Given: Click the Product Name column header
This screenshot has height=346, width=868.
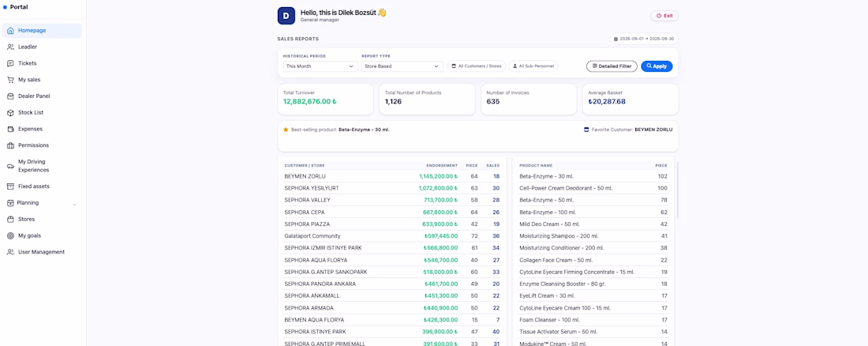Looking at the screenshot, I should pyautogui.click(x=536, y=165).
